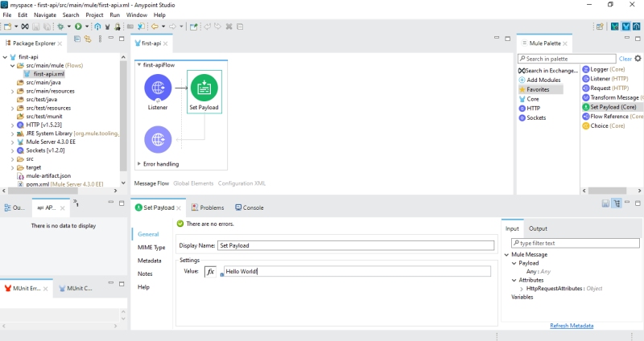Open Mule Palette settings gear

[x=638, y=59]
